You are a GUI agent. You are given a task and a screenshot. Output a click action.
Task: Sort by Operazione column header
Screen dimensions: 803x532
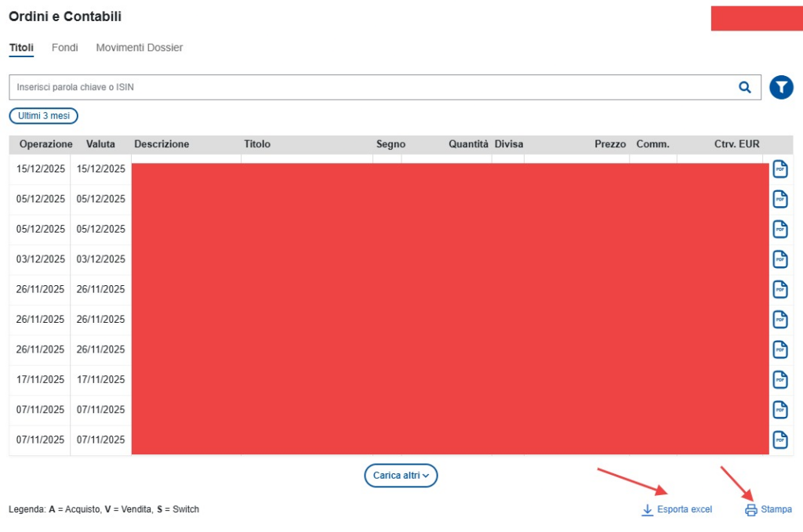[x=45, y=144]
